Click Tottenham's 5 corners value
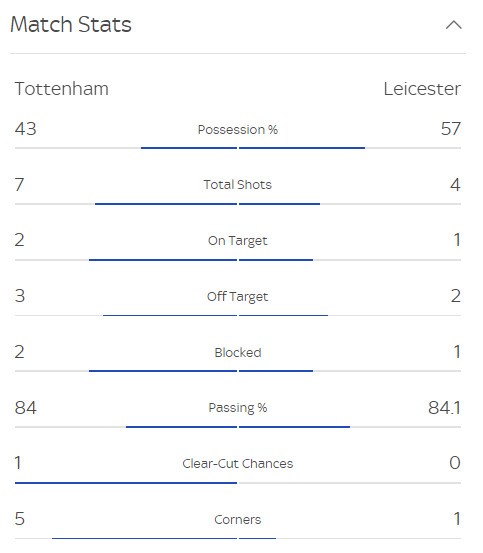This screenshot has height=553, width=483. (20, 519)
